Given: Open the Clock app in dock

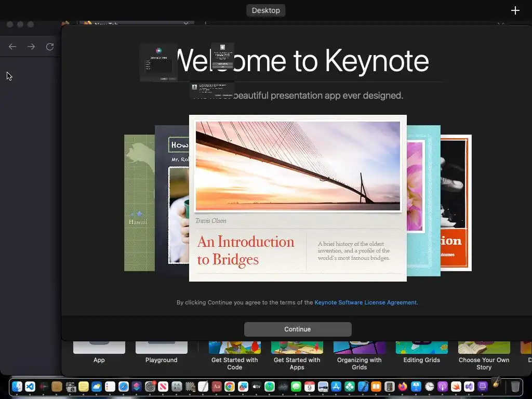Looking at the screenshot, I should (x=430, y=387).
